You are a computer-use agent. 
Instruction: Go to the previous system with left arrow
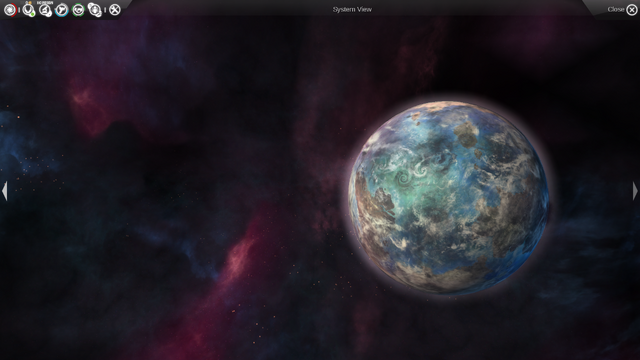tap(4, 191)
